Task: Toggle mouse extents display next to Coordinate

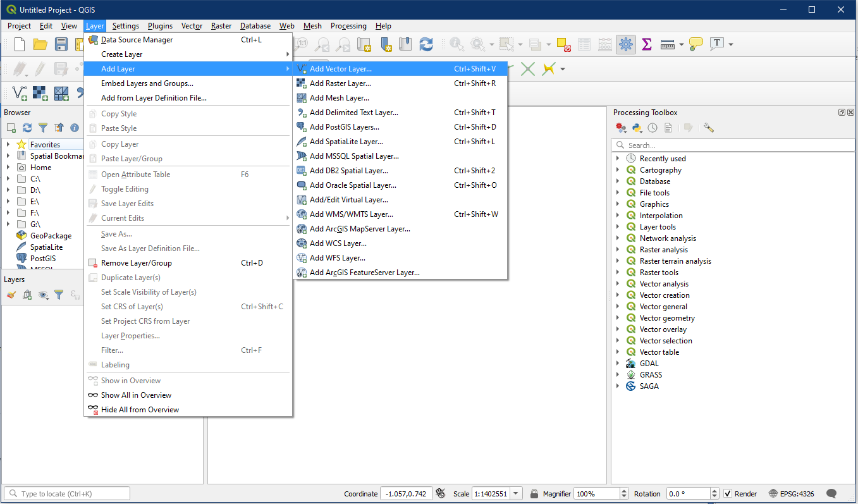Action: tap(440, 494)
